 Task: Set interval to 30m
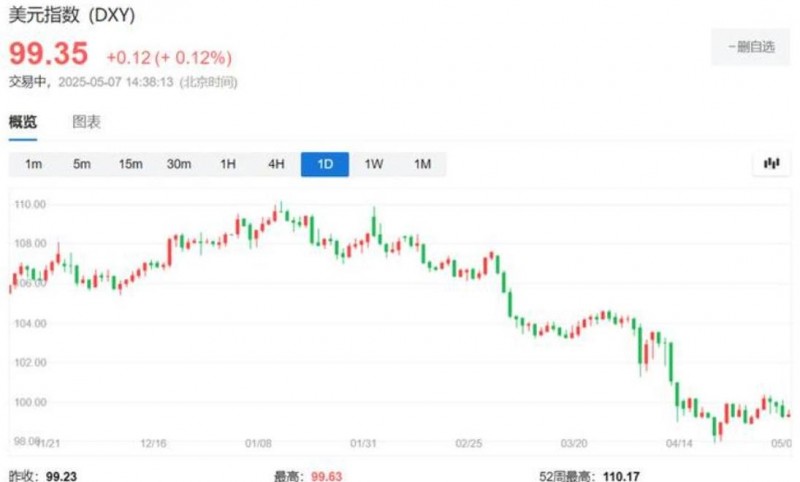(179, 164)
